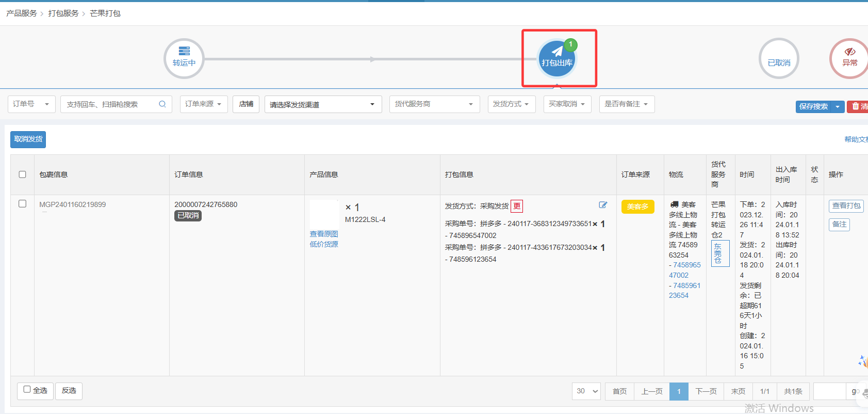Go to 打包服务 in breadcrumb
This screenshot has height=414, width=868.
click(x=63, y=13)
